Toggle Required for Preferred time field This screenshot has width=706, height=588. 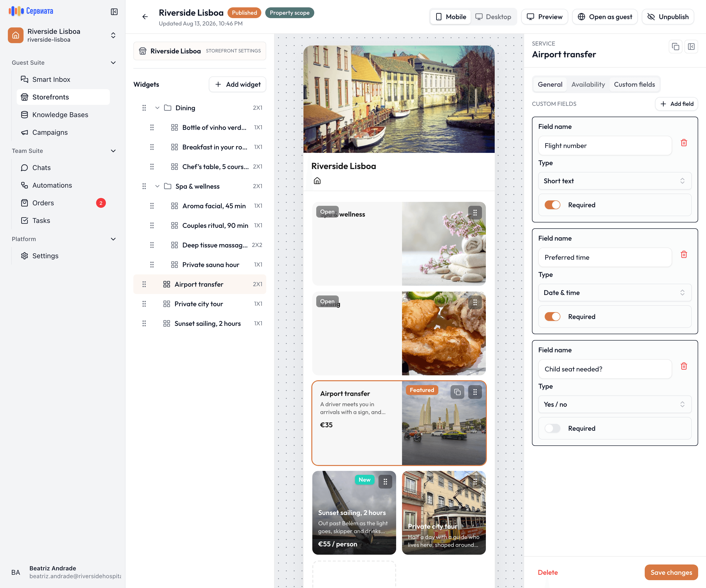click(552, 317)
